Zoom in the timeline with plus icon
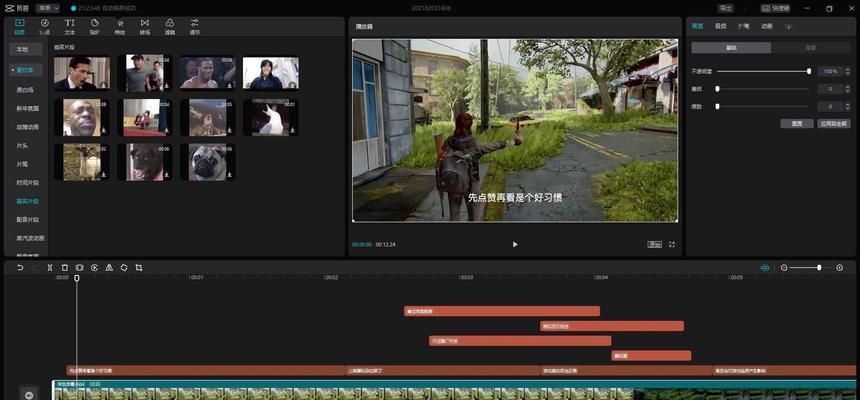This screenshot has height=400, width=860. tap(840, 267)
